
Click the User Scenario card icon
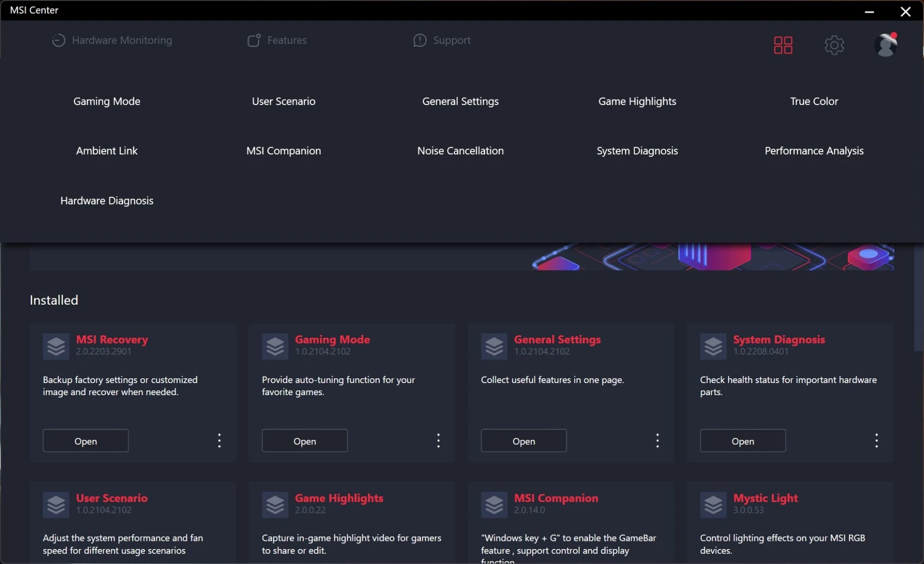pyautogui.click(x=56, y=505)
